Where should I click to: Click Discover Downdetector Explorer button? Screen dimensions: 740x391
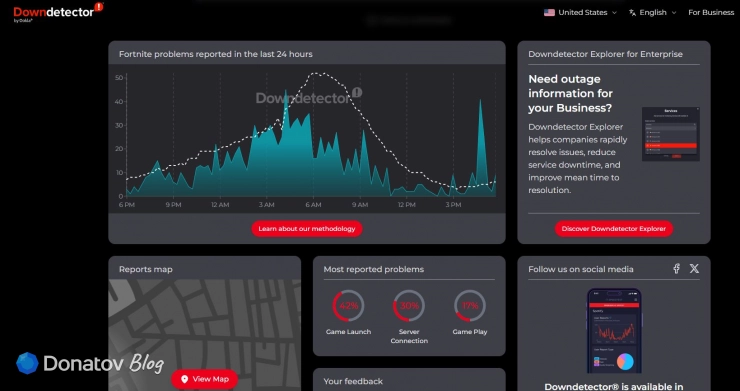point(614,229)
